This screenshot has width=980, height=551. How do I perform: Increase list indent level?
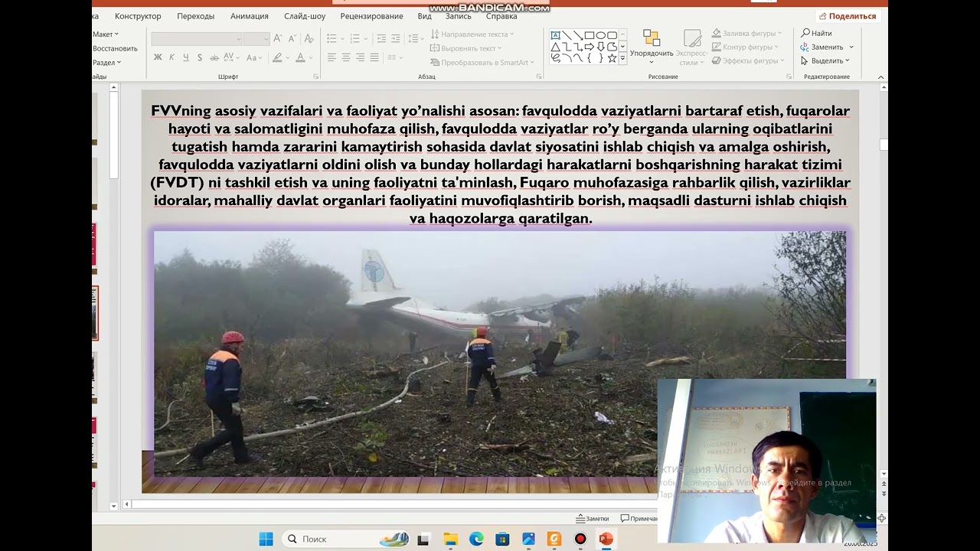[x=395, y=38]
